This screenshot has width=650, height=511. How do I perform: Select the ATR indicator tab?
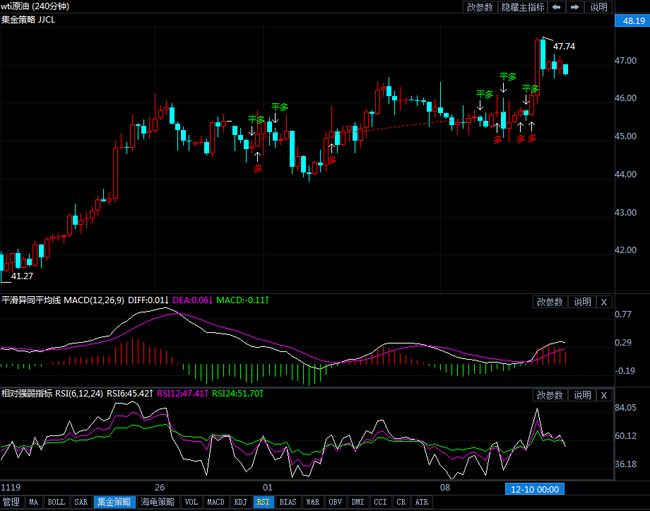click(422, 502)
